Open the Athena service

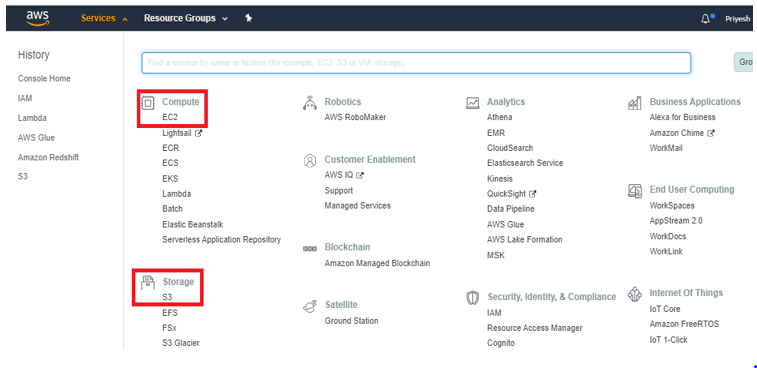pos(500,117)
